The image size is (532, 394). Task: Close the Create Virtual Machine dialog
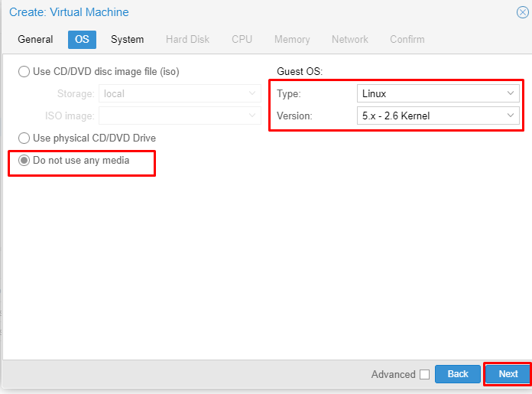(522, 12)
